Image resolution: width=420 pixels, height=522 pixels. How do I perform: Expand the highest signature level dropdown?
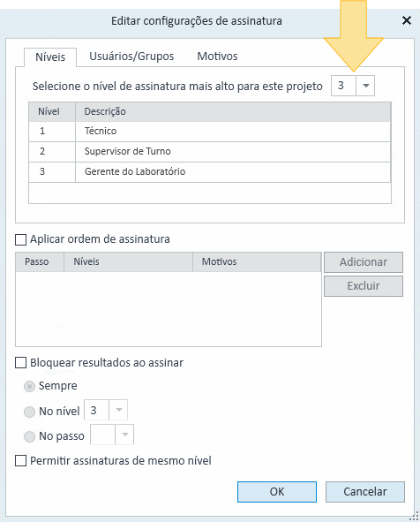click(x=365, y=86)
